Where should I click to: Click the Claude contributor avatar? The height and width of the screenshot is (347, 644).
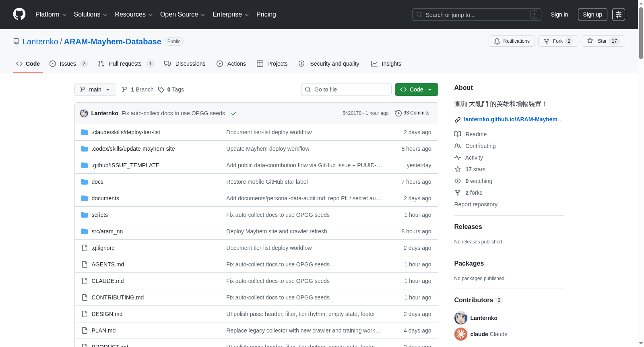[461, 334]
